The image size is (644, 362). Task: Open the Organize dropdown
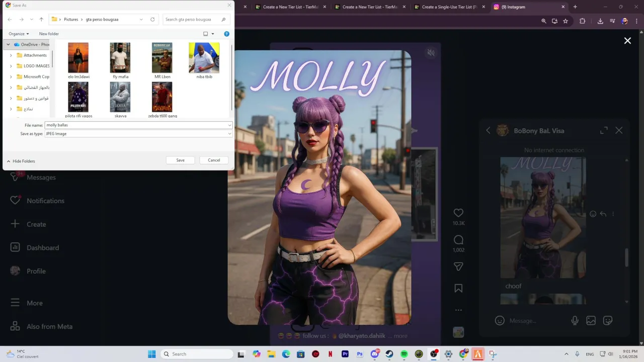(x=19, y=34)
